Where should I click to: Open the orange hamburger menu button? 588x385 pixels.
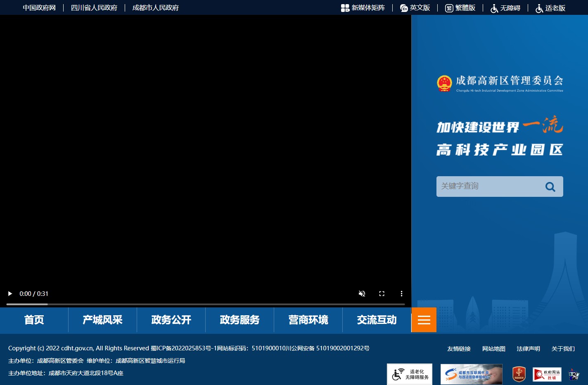pyautogui.click(x=424, y=320)
